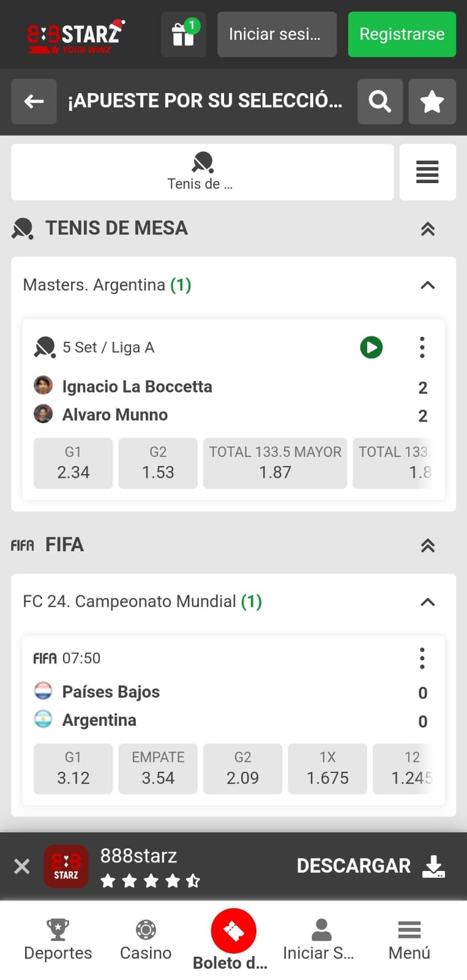
Task: Collapse Masters. Argentina league
Action: [x=427, y=285]
